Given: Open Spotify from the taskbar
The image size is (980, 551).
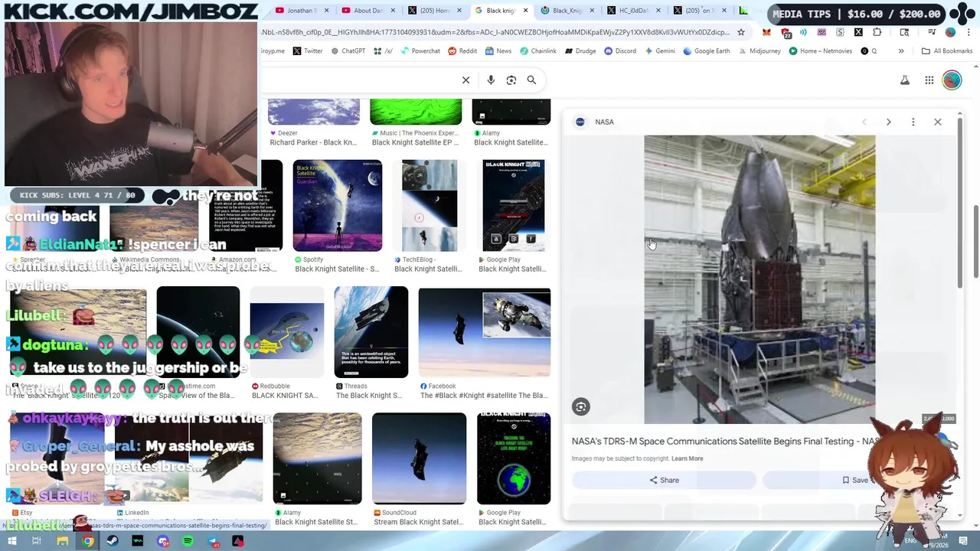Looking at the screenshot, I should (188, 541).
